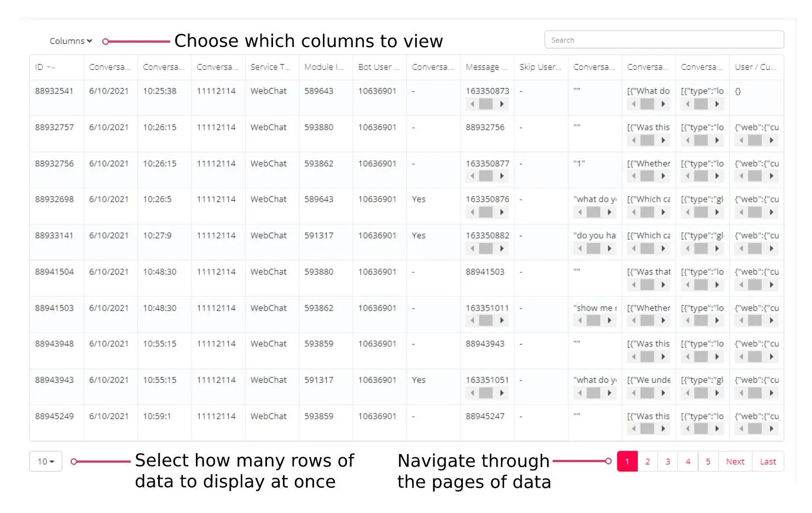
Task: Click right scroll arrow under "show me cell
Action: 609,320
